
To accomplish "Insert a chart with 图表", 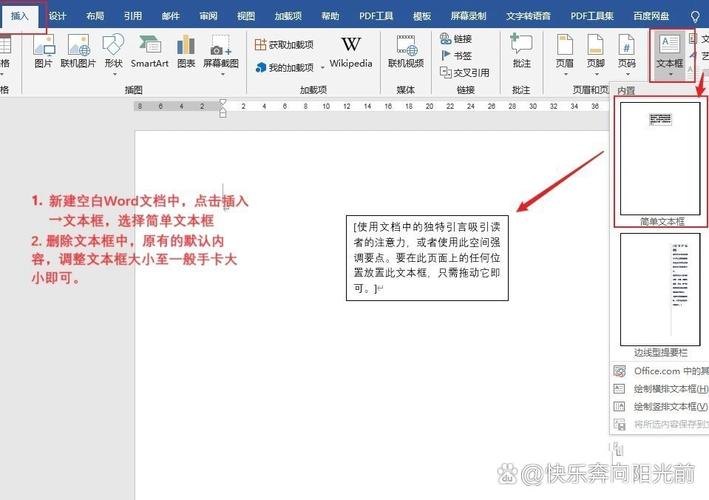I will (186, 51).
